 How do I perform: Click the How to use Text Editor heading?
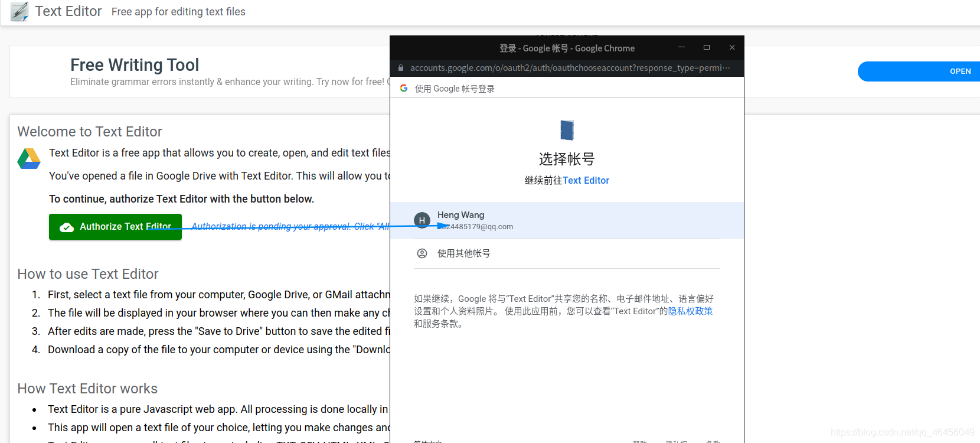[88, 274]
